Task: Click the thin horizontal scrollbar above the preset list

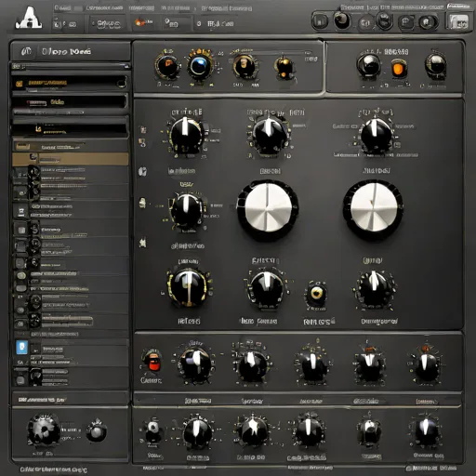Action: tap(71, 66)
